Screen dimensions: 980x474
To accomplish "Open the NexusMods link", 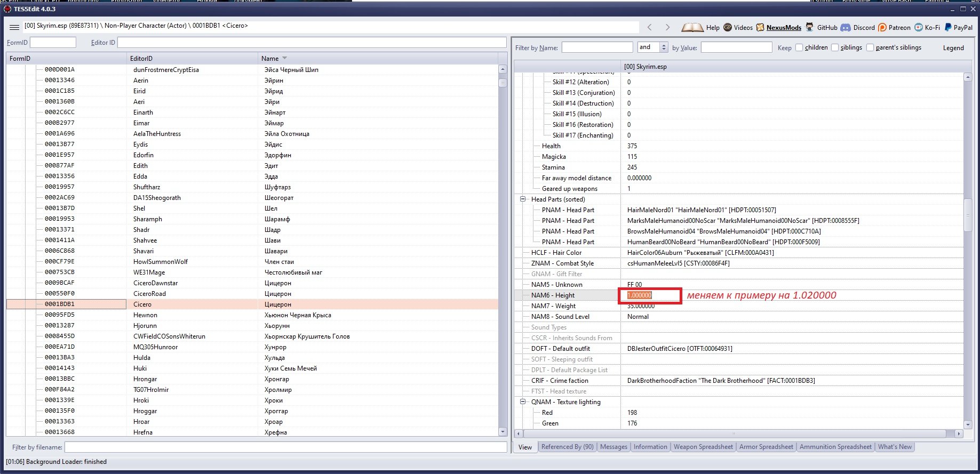I will click(783, 27).
